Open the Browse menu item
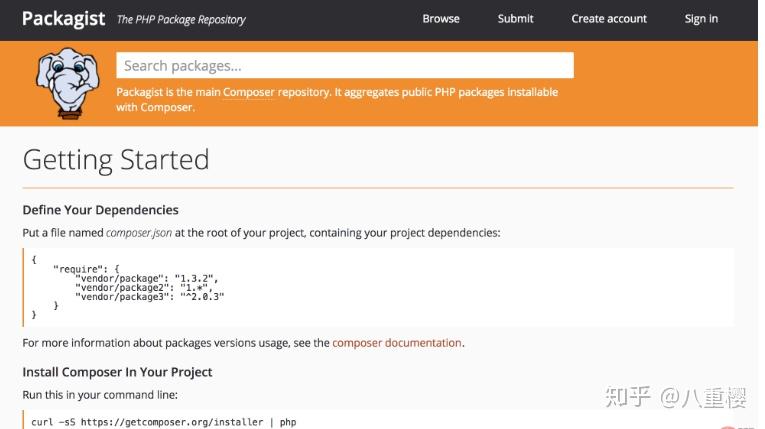 (440, 19)
